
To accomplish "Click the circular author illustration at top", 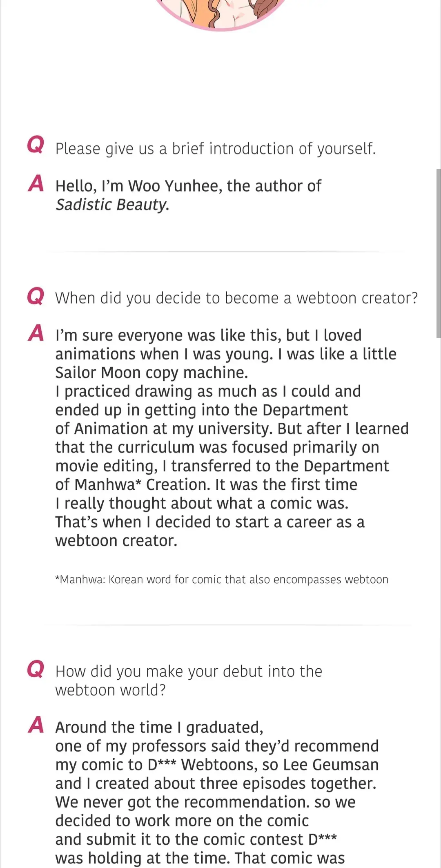I will [220, 12].
